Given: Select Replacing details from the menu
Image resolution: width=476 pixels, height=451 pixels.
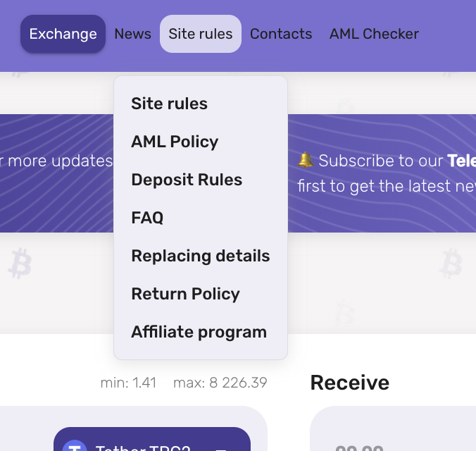Looking at the screenshot, I should tap(201, 256).
